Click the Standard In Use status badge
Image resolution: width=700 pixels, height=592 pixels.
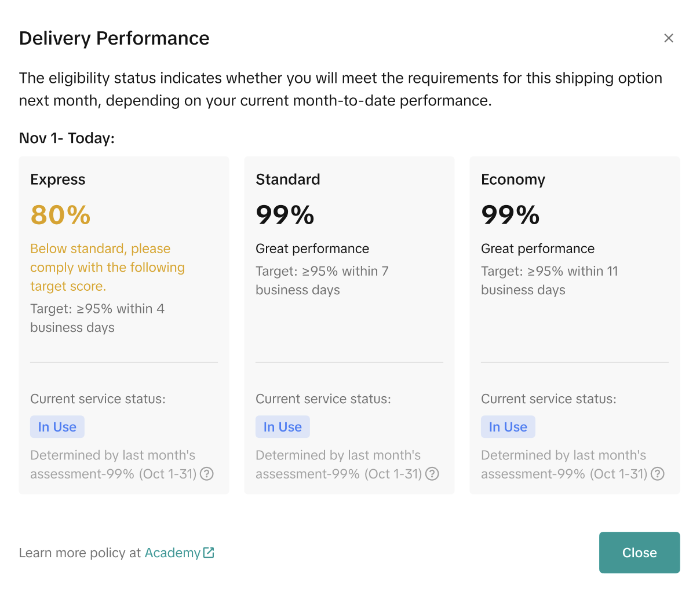point(283,427)
